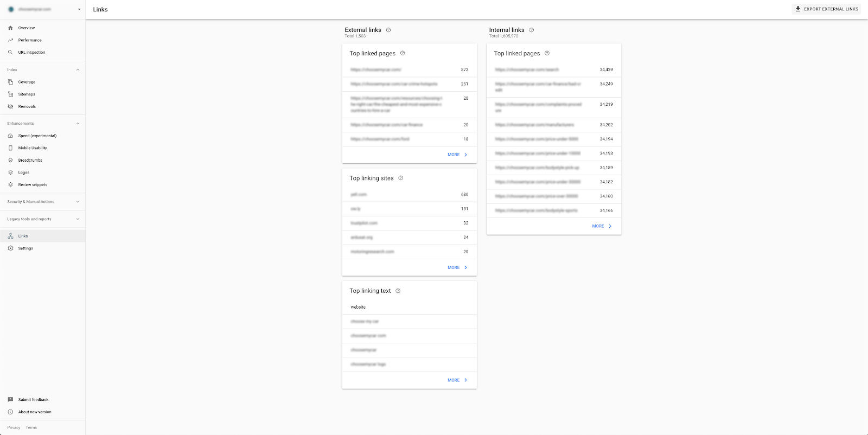
Task: Open Overview in the sidebar
Action: click(x=43, y=28)
